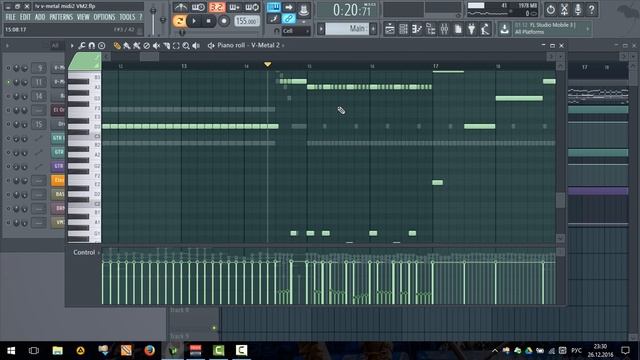Open Firefox from the taskbar
Image resolution: width=640 pixels, height=360 pixels.
tap(149, 350)
